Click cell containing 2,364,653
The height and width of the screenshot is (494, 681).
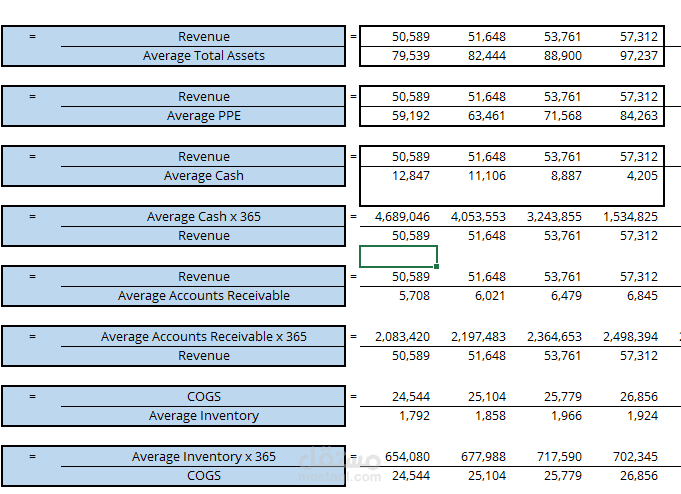coord(554,336)
